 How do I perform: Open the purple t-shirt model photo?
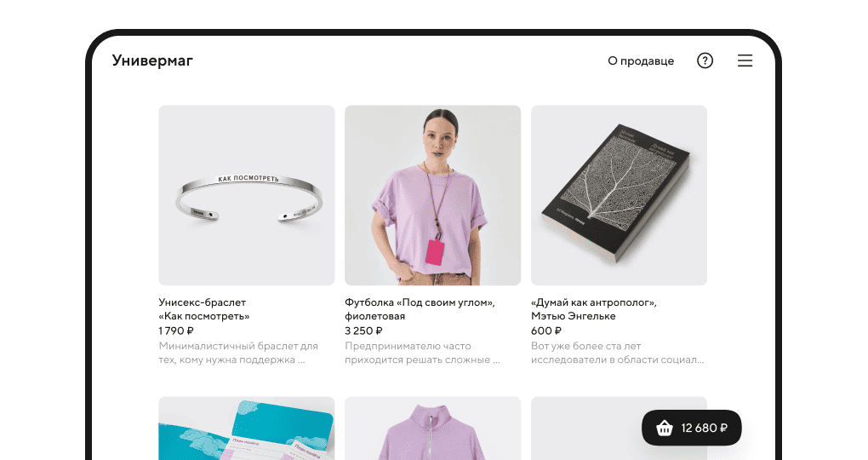433,196
